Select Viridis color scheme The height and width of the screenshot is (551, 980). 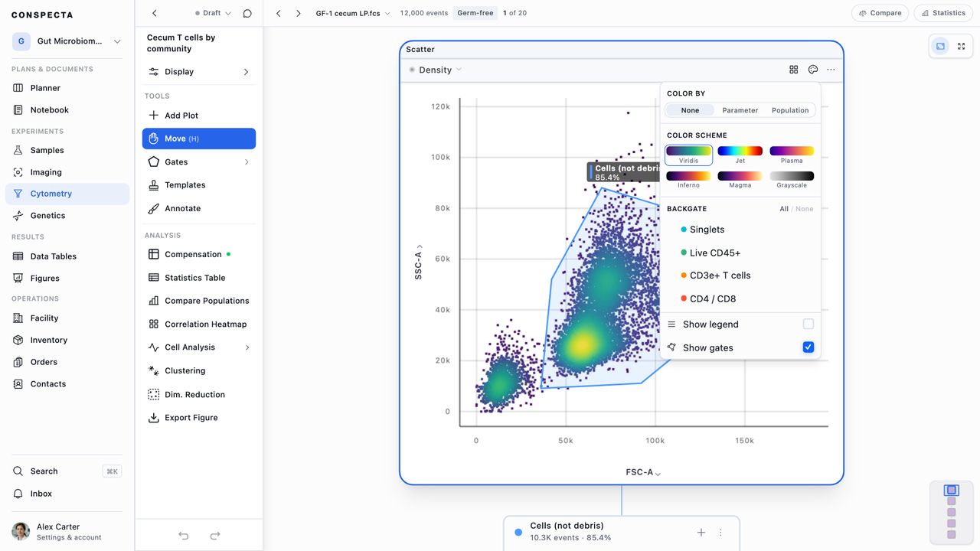pyautogui.click(x=688, y=155)
